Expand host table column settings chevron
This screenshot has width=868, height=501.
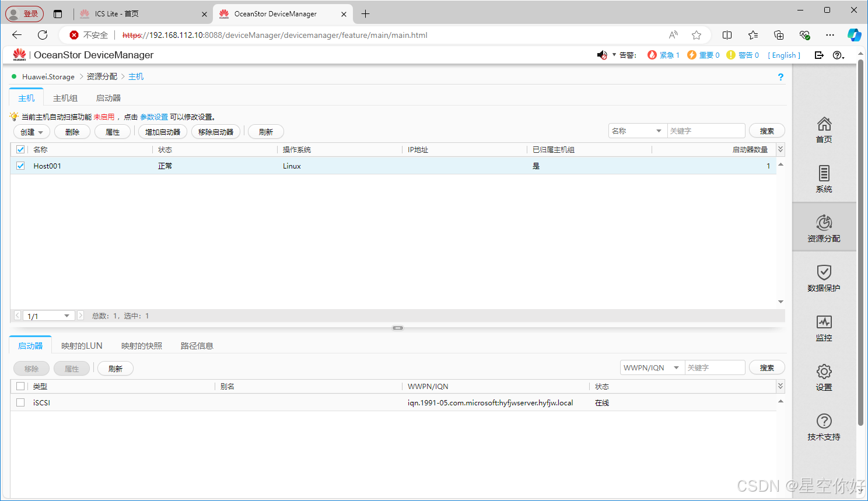tap(780, 149)
